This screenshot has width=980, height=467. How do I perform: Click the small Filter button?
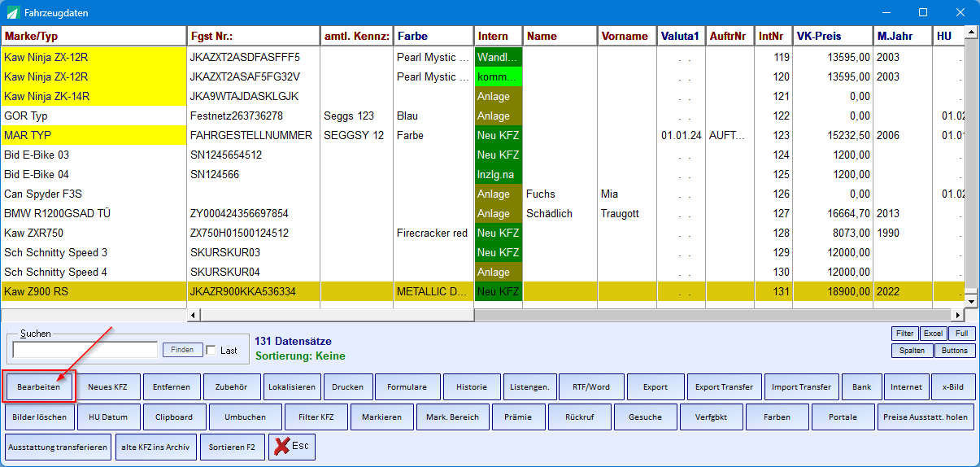click(x=904, y=334)
